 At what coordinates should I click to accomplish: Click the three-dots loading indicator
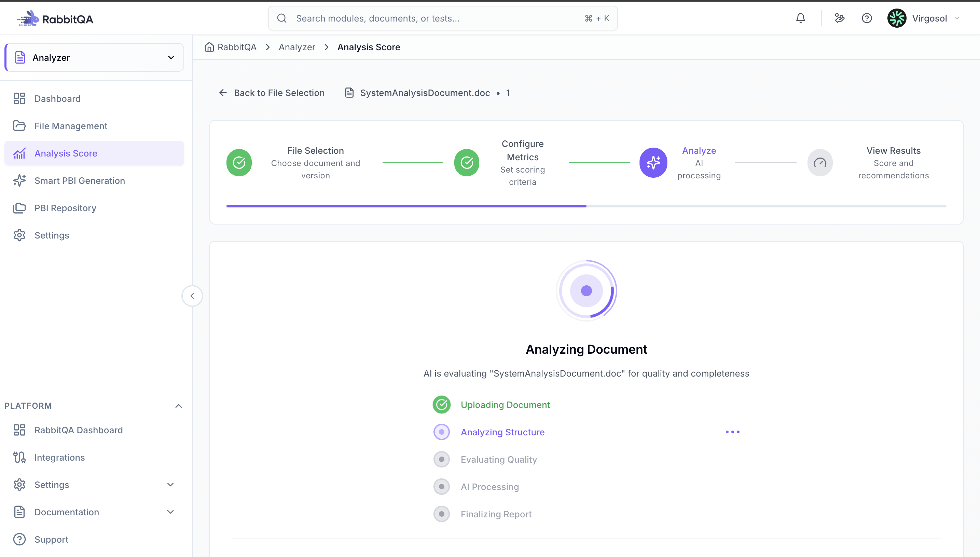click(732, 432)
